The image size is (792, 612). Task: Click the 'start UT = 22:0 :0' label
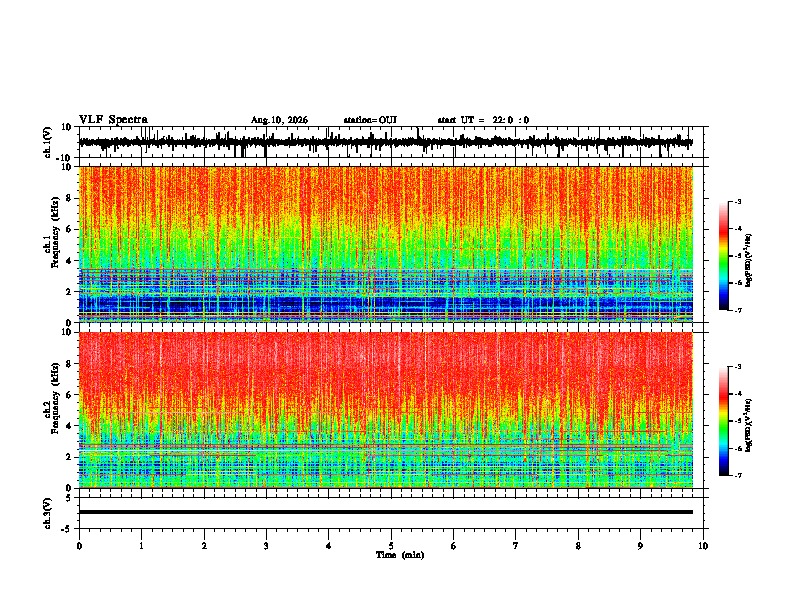483,120
